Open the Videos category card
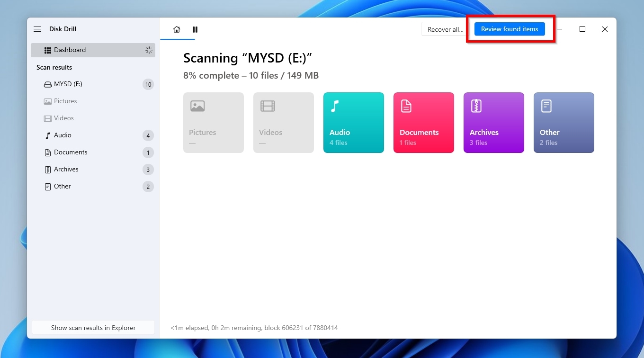644x358 pixels. (x=284, y=123)
